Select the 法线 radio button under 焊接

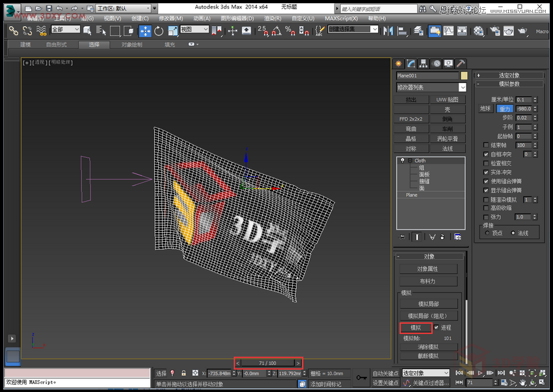pos(514,232)
